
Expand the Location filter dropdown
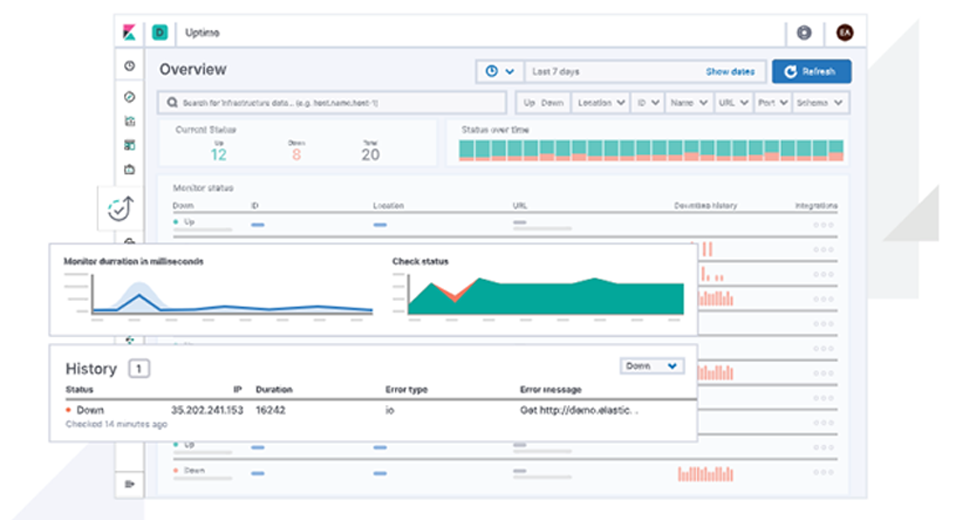tap(601, 102)
